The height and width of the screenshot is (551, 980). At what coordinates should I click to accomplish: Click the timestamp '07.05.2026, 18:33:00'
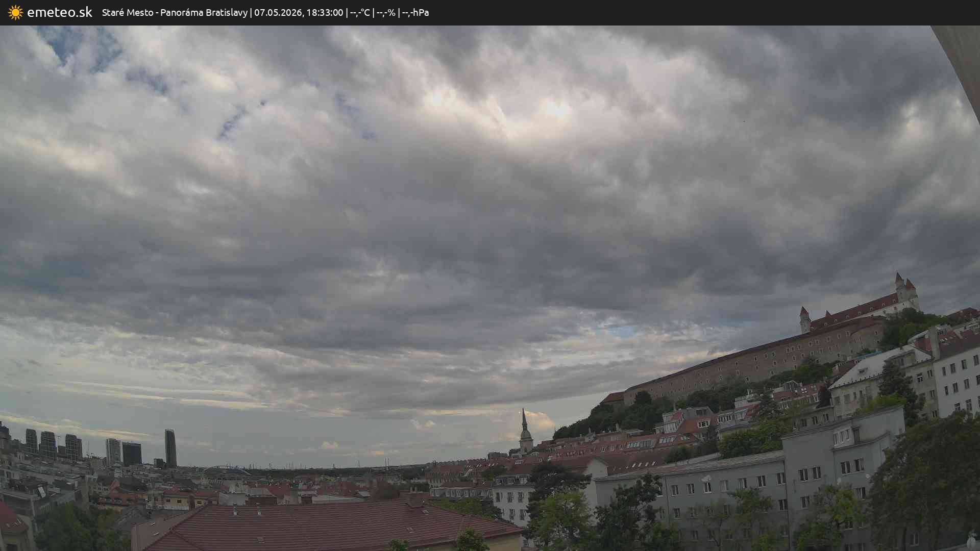pyautogui.click(x=299, y=13)
